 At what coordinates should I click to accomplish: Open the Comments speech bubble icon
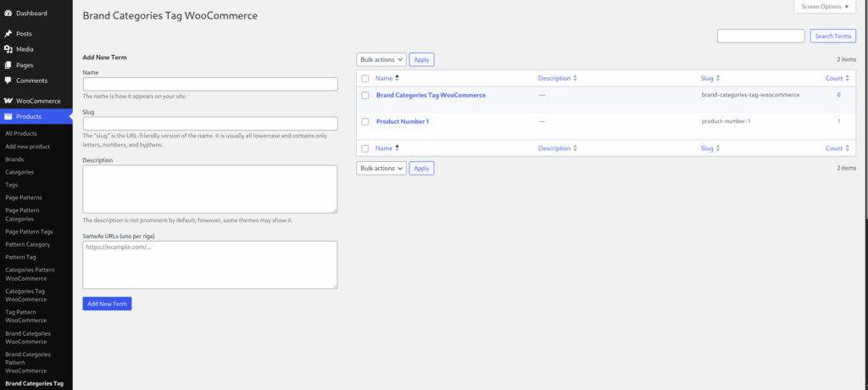point(8,81)
